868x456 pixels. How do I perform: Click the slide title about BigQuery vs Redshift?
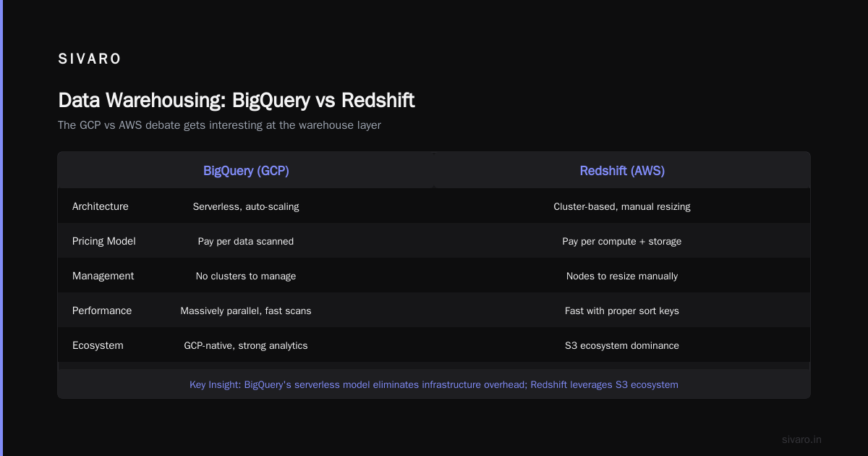click(237, 100)
